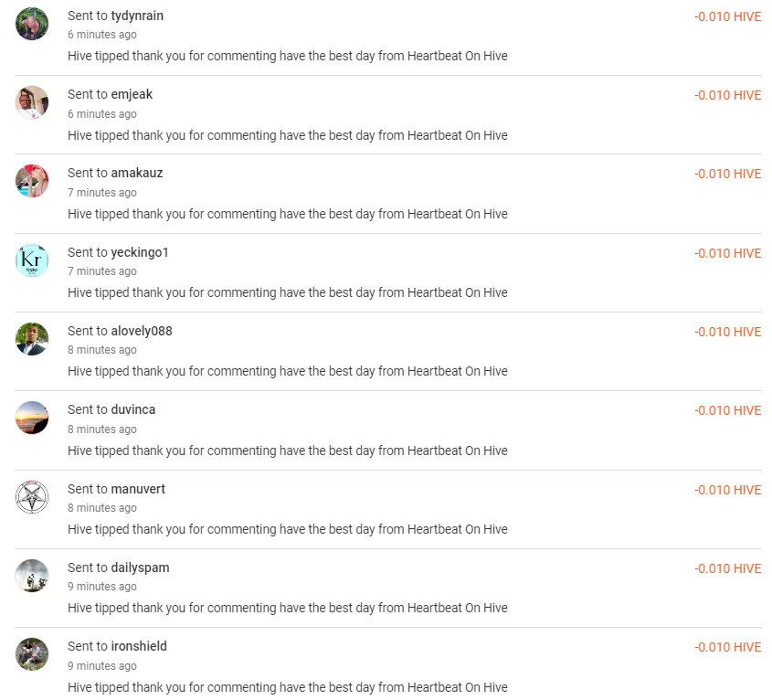772x700 pixels.
Task: Open alovely088's profile photo
Action: click(x=32, y=340)
